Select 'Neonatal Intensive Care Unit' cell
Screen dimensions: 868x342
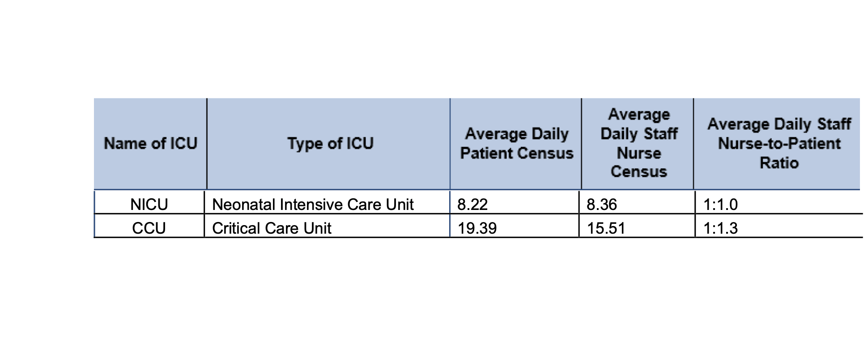tap(313, 205)
